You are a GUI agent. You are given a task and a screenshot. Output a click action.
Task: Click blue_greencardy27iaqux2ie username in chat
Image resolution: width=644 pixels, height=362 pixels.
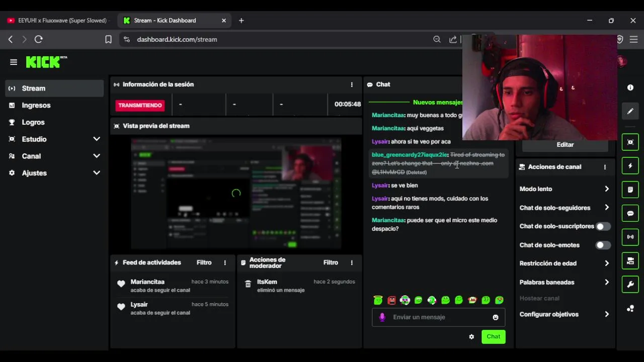pyautogui.click(x=409, y=155)
